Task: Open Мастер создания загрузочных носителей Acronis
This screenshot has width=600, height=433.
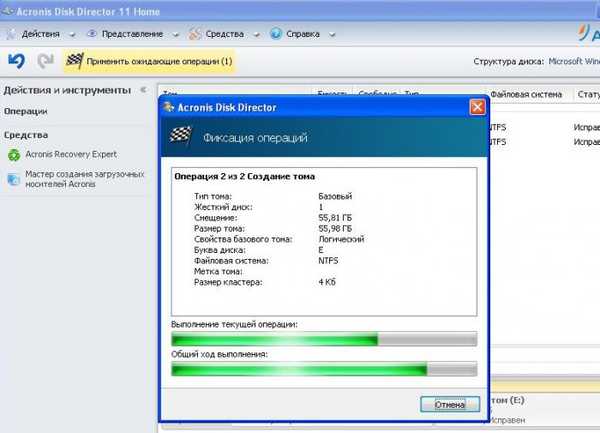Action: (x=85, y=179)
